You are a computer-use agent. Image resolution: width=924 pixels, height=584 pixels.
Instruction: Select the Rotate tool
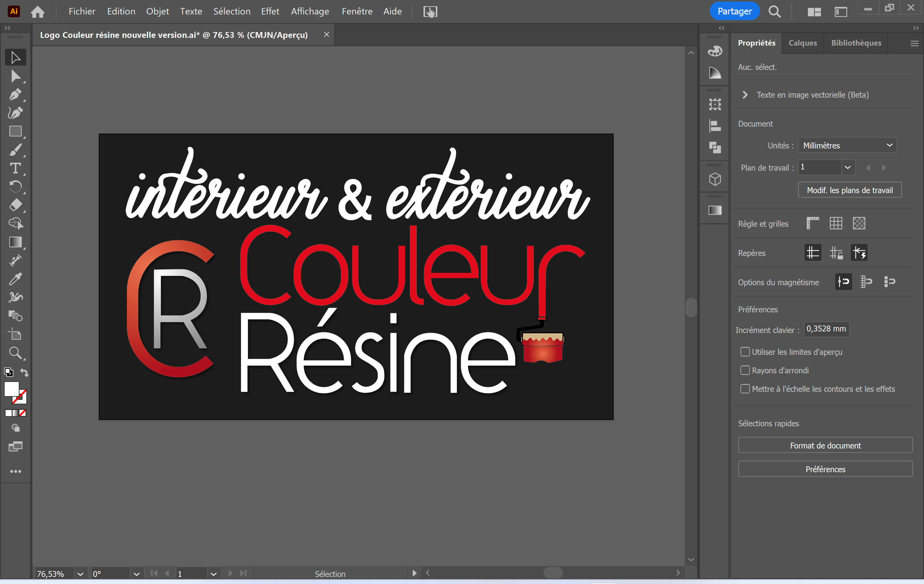pyautogui.click(x=15, y=186)
